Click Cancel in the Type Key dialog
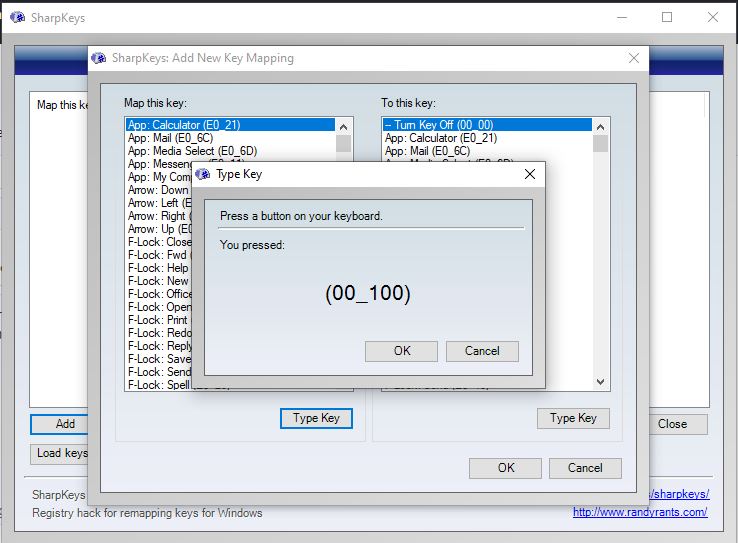Image resolution: width=738 pixels, height=543 pixels. click(482, 351)
